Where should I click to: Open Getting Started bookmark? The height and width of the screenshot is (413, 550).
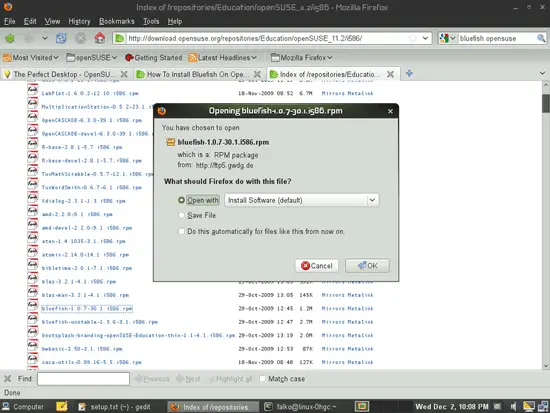154,58
